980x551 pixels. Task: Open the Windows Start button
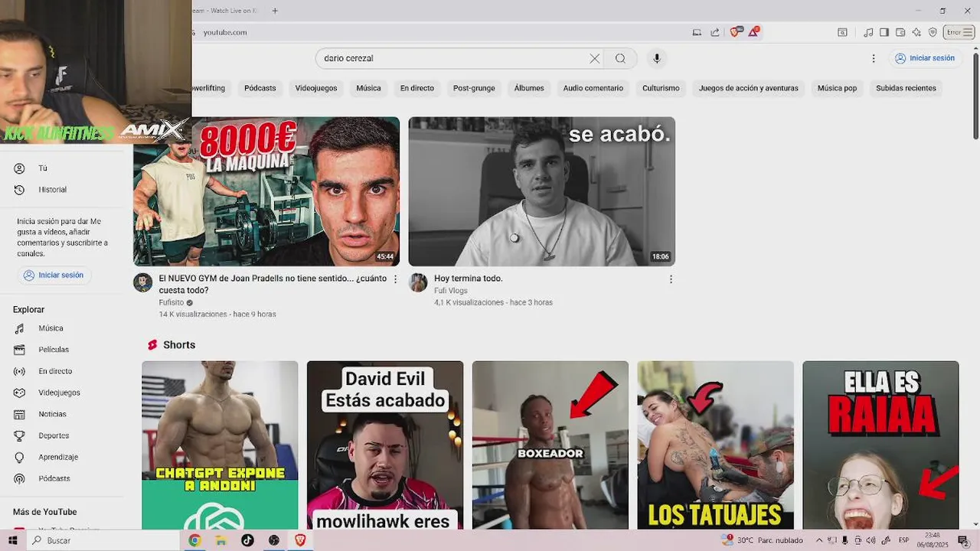[x=12, y=540]
